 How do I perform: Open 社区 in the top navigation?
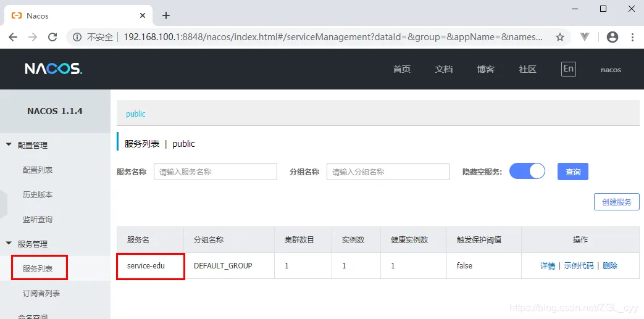tap(527, 69)
